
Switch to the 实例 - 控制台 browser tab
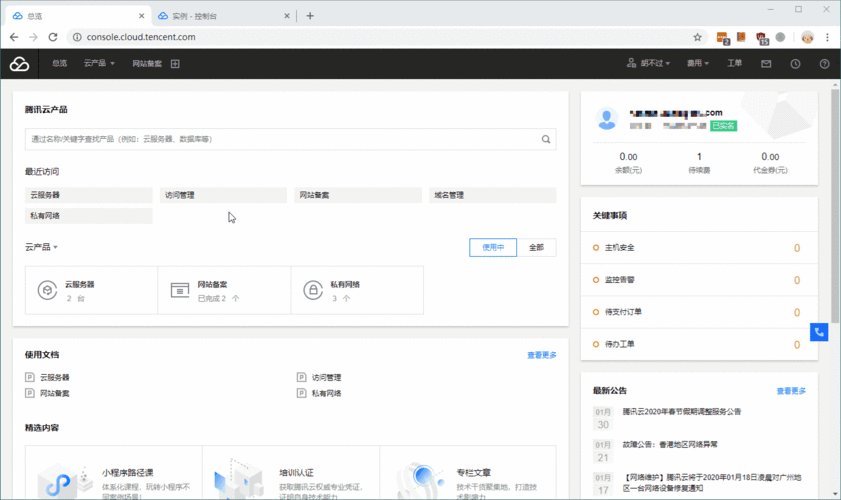click(223, 16)
